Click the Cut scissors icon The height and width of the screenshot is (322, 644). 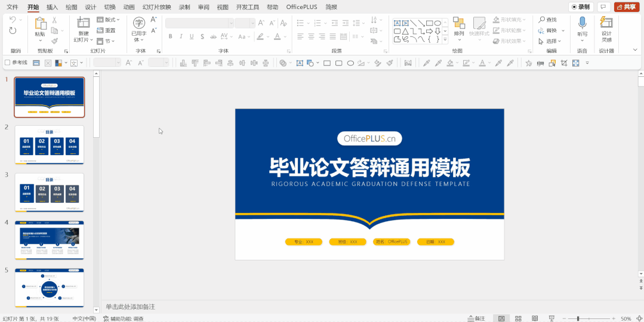click(54, 20)
